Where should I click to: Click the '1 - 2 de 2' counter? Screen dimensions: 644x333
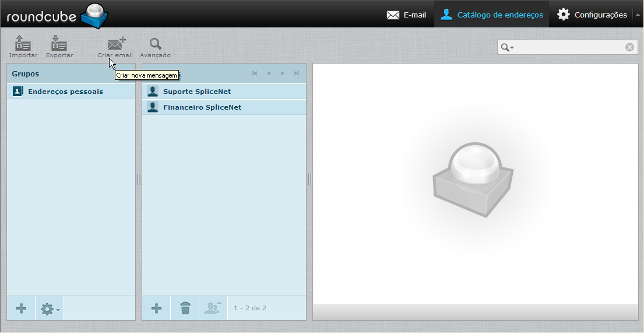pyautogui.click(x=250, y=308)
